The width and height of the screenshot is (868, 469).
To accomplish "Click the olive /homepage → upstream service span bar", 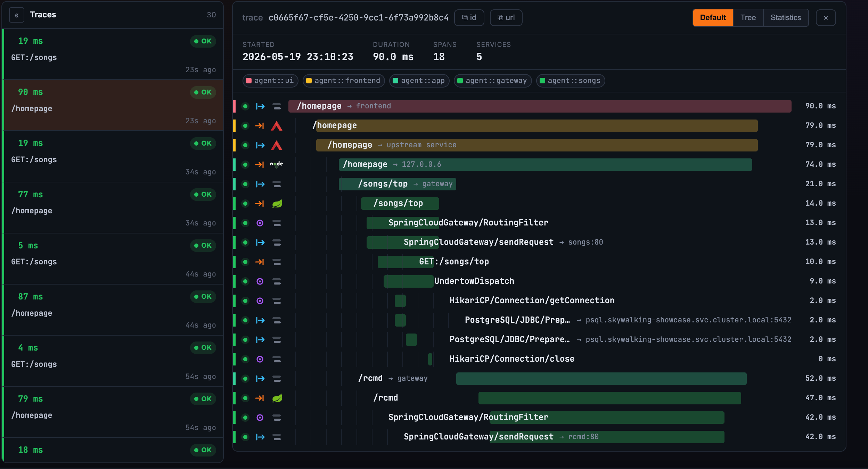I will pyautogui.click(x=537, y=145).
